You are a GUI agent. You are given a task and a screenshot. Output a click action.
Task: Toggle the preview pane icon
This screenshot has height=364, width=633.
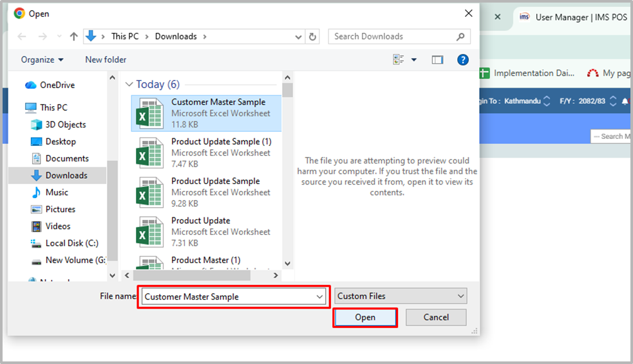coord(437,60)
